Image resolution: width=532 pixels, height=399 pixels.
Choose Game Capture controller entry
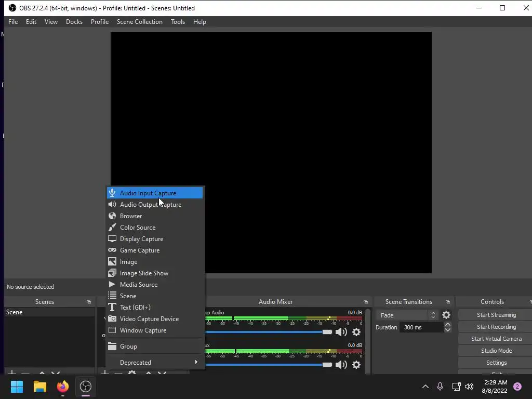coord(155,250)
